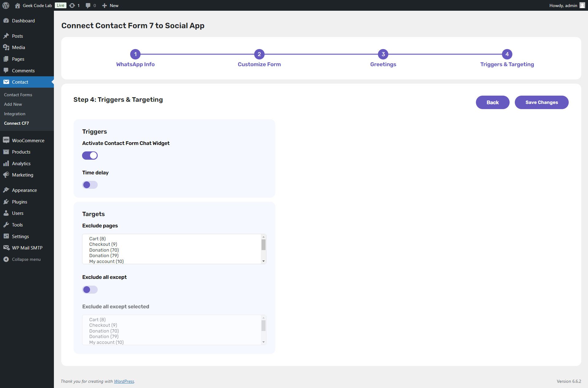588x388 pixels.
Task: Click Cart (8) in Exclude all except selected list
Action: (x=97, y=320)
